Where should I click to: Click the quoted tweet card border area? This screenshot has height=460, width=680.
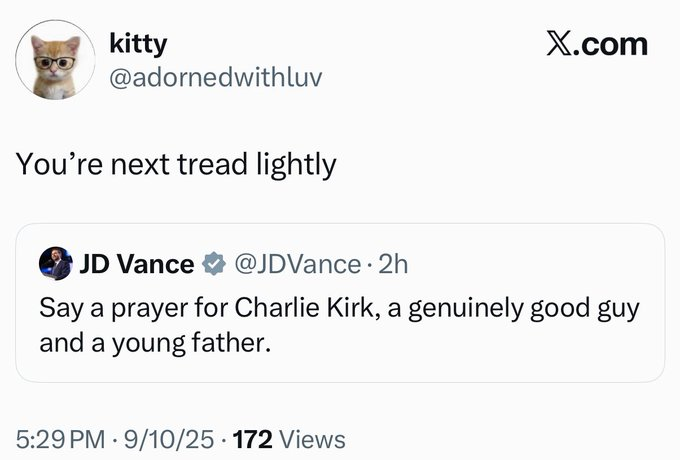coord(340,303)
